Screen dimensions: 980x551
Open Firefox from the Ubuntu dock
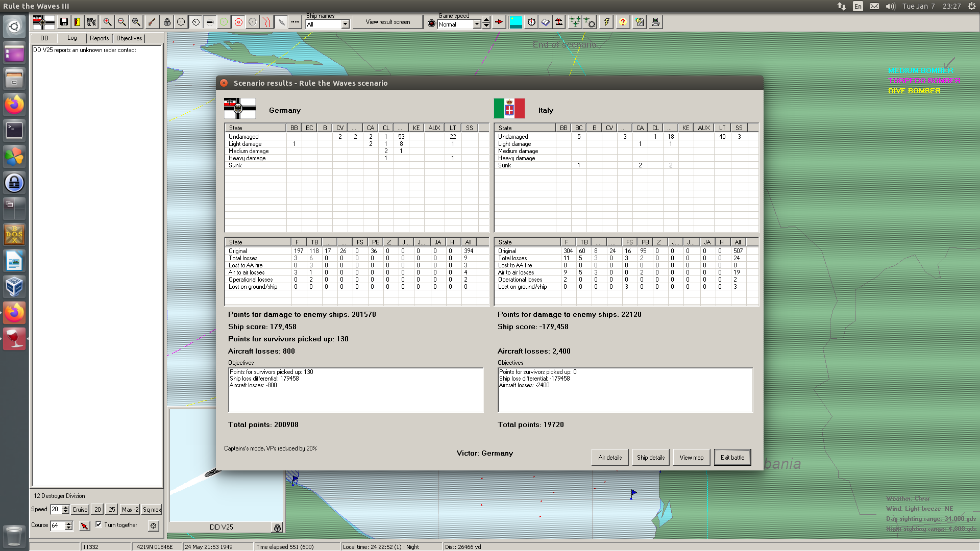click(x=14, y=105)
